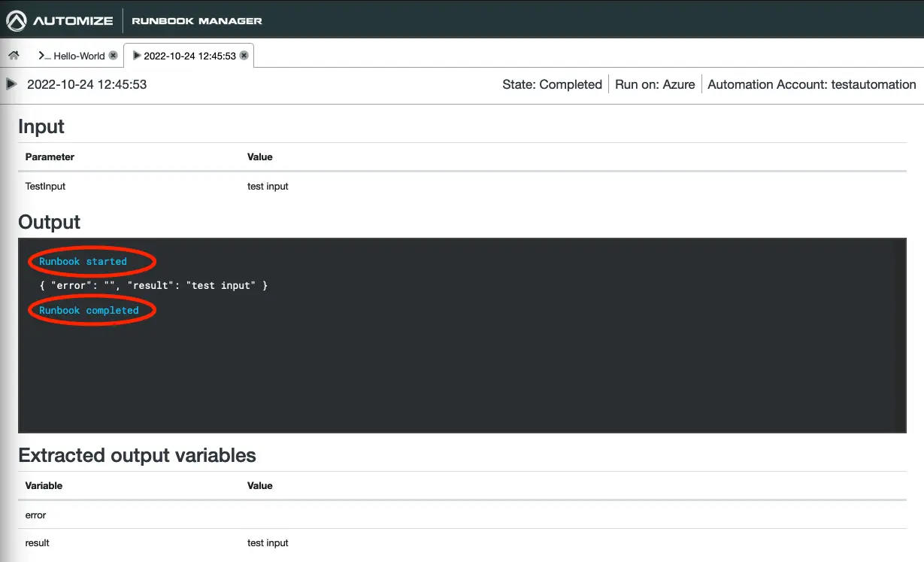
Task: Click the Runbook Manager title
Action: [197, 21]
